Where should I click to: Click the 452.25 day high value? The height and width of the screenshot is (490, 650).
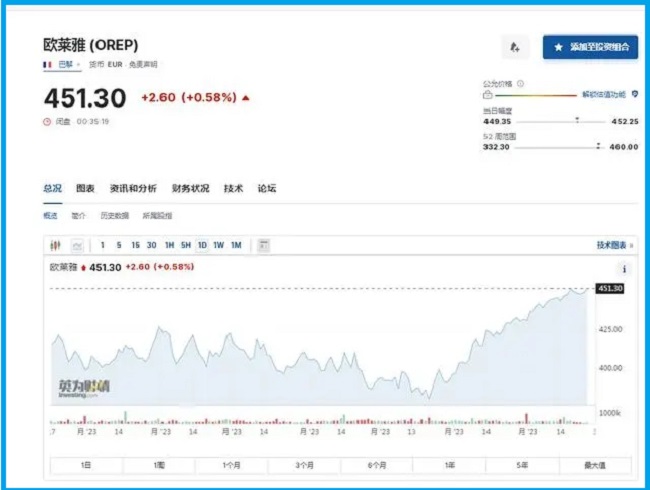click(x=625, y=121)
